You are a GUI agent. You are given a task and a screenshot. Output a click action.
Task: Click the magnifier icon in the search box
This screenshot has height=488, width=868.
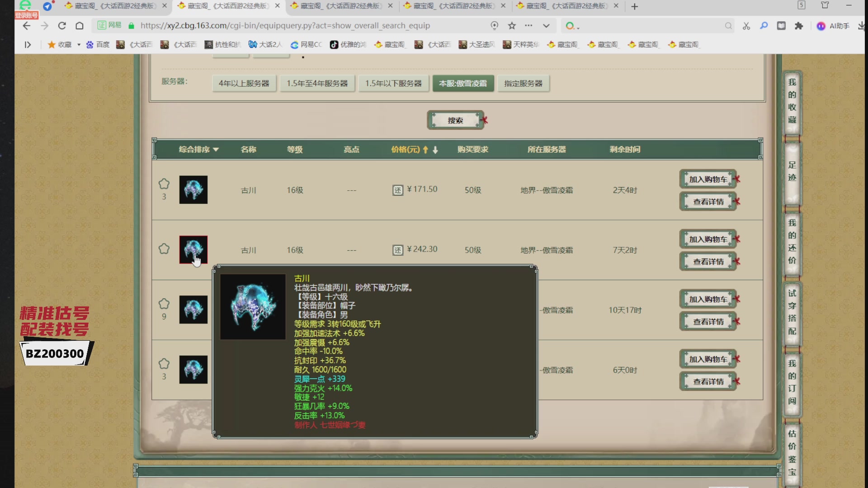(x=728, y=26)
